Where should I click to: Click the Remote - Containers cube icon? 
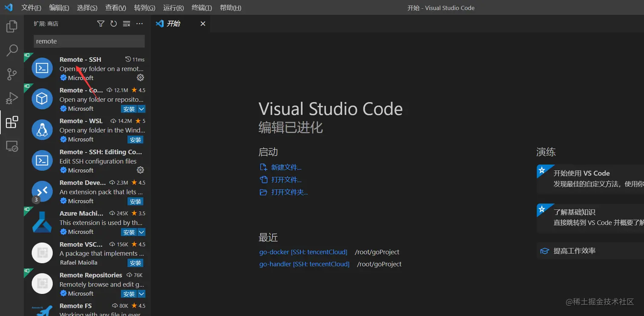(42, 99)
